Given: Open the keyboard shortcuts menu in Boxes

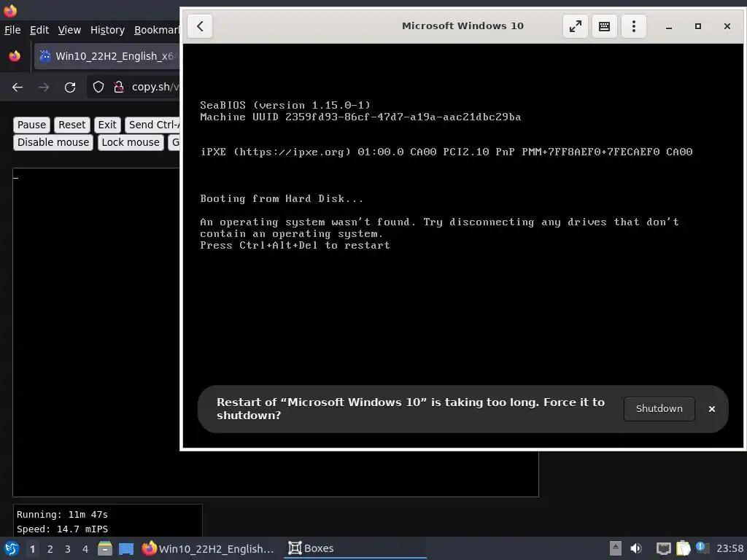Looking at the screenshot, I should coord(604,26).
